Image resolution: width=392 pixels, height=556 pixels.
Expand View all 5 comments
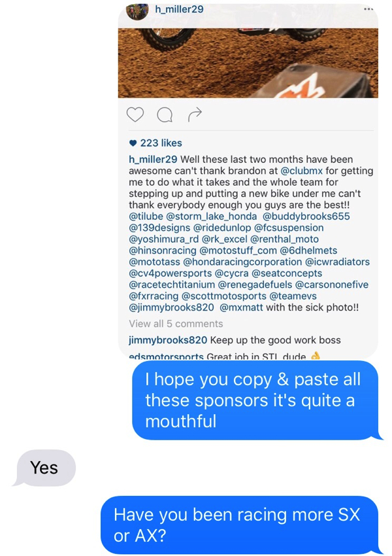point(176,324)
